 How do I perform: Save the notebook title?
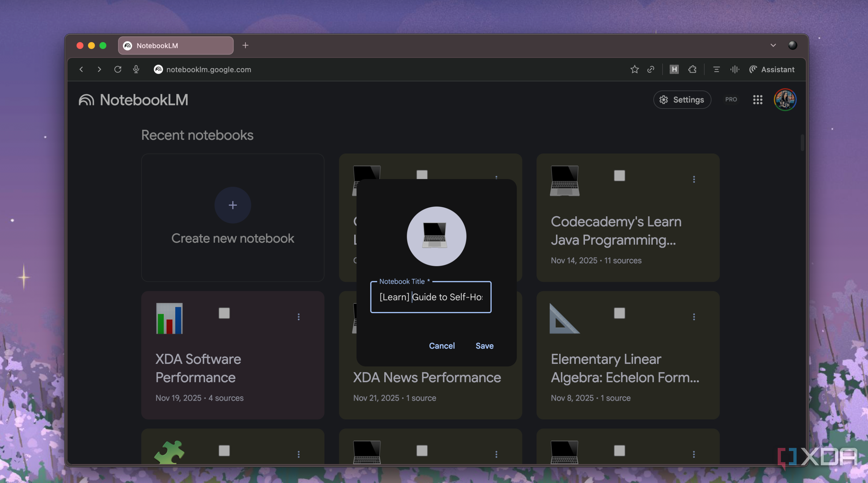(484, 346)
